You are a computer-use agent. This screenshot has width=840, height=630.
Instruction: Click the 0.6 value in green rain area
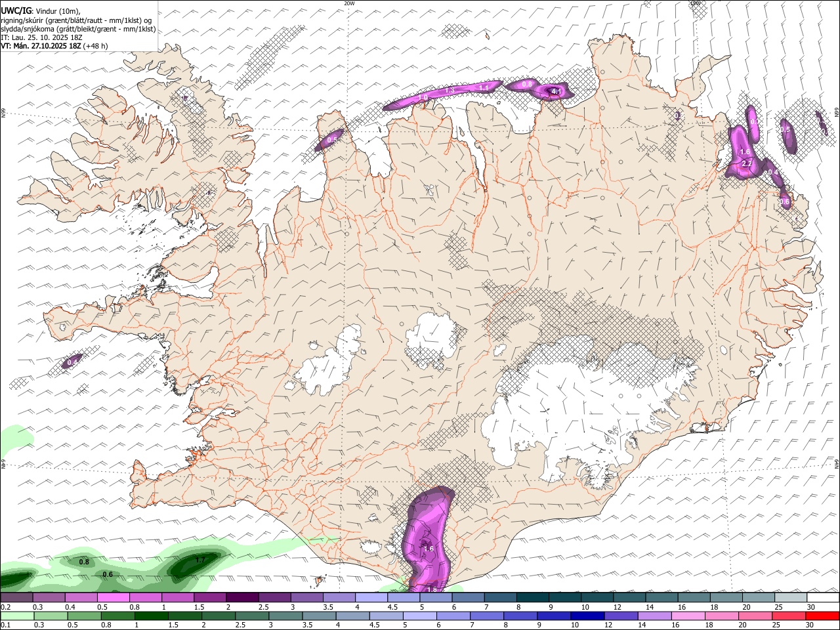click(108, 575)
